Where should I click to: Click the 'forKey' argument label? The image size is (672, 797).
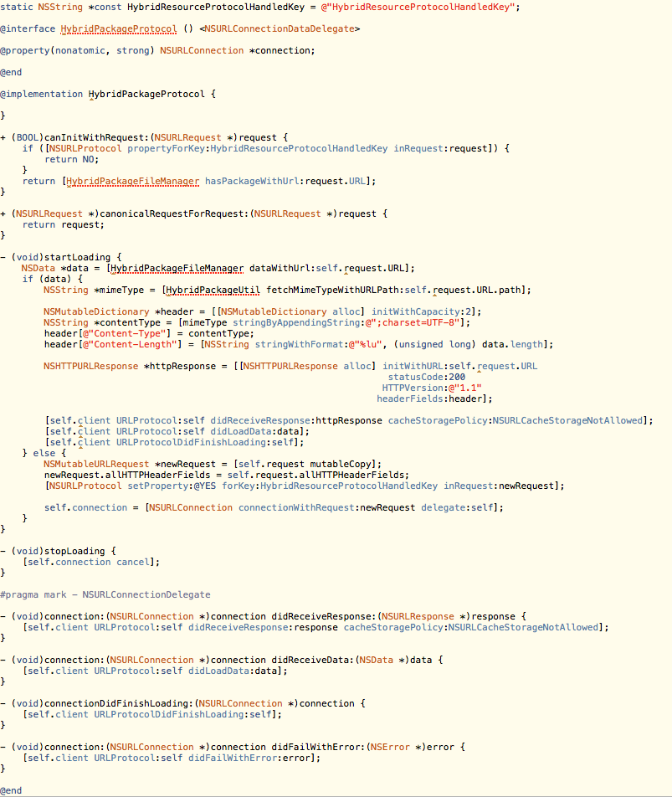239,486
